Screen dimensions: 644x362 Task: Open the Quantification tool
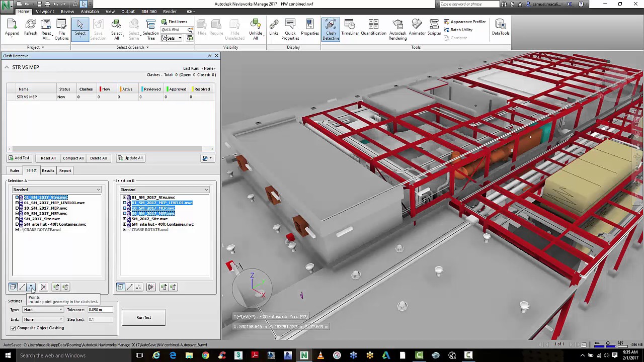coord(373,28)
